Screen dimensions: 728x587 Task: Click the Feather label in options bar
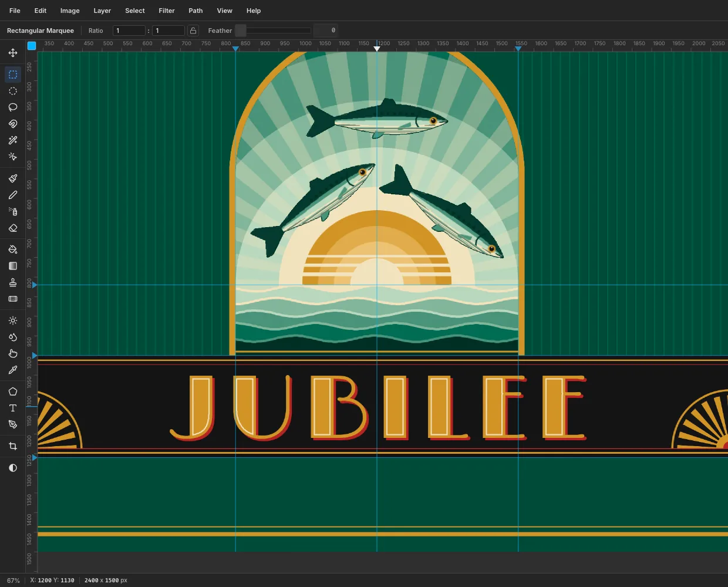point(220,31)
